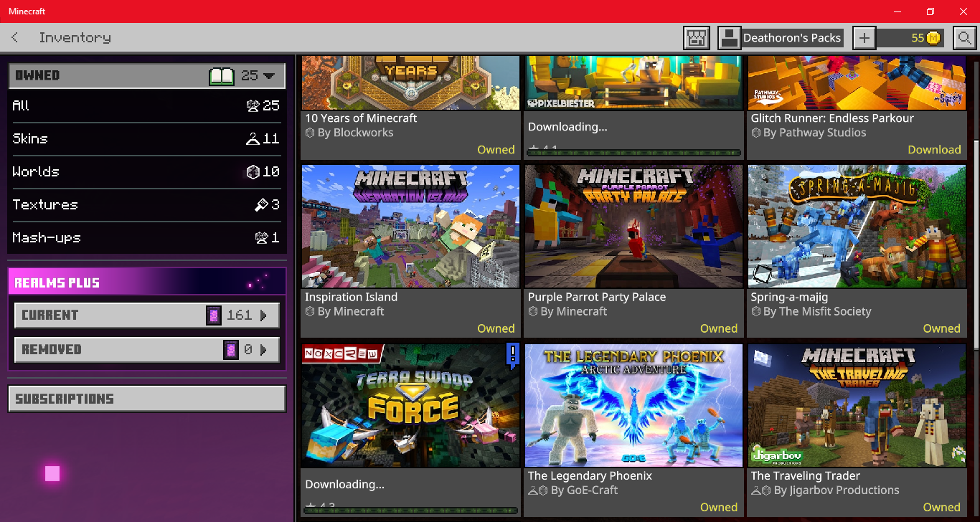Filter inventory by Worlds
This screenshot has height=522, width=980.
[146, 171]
